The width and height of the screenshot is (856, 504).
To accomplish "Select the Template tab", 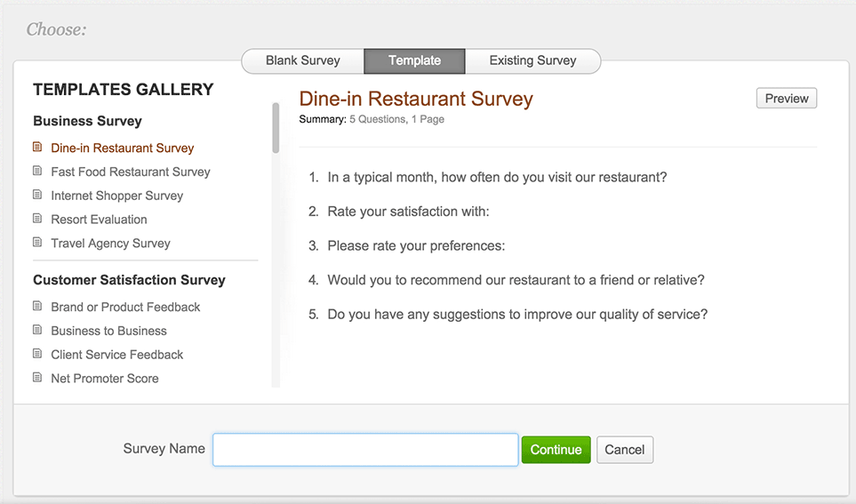I will [414, 60].
